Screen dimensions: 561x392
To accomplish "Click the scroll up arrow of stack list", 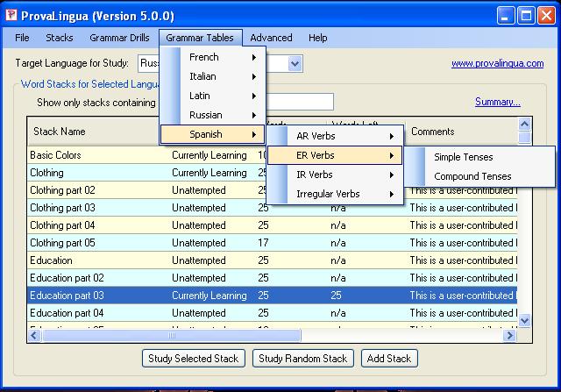I will pyautogui.click(x=524, y=125).
